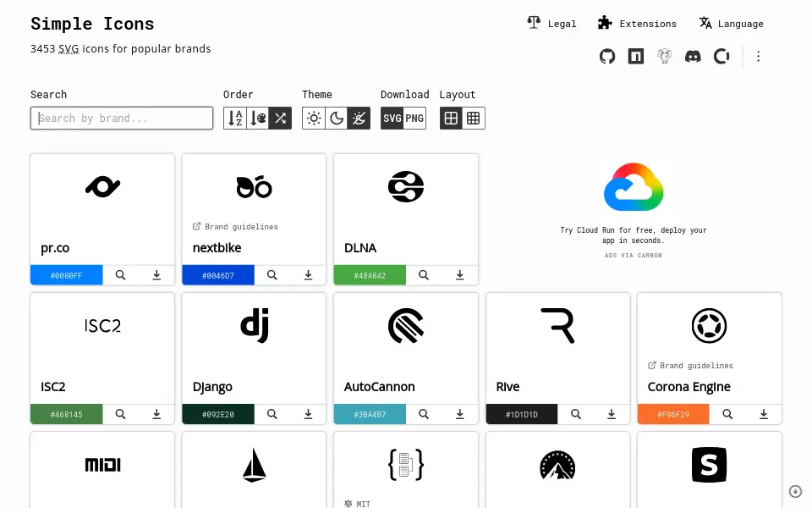Click the pr.co brand icon
Image resolution: width=812 pixels, height=508 pixels.
pos(102,186)
